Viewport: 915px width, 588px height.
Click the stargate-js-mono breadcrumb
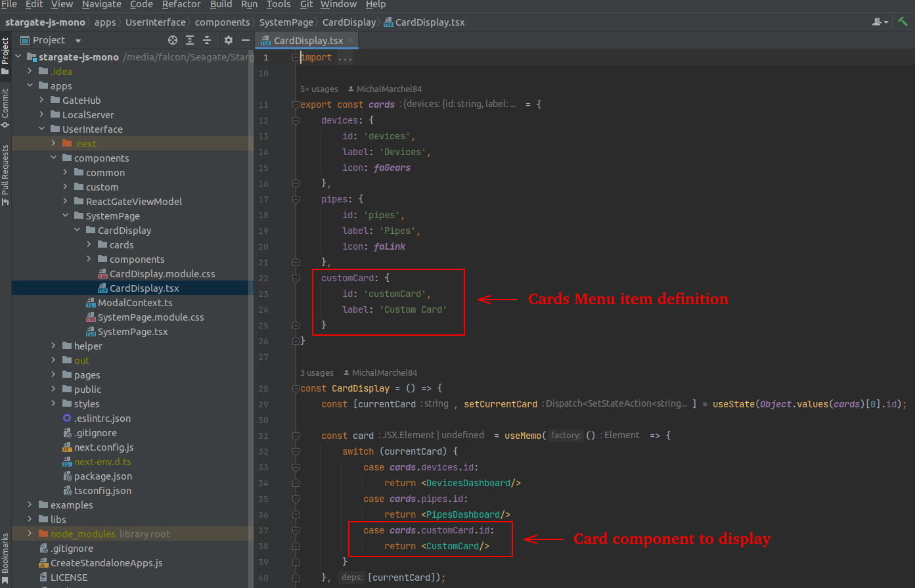click(x=45, y=22)
